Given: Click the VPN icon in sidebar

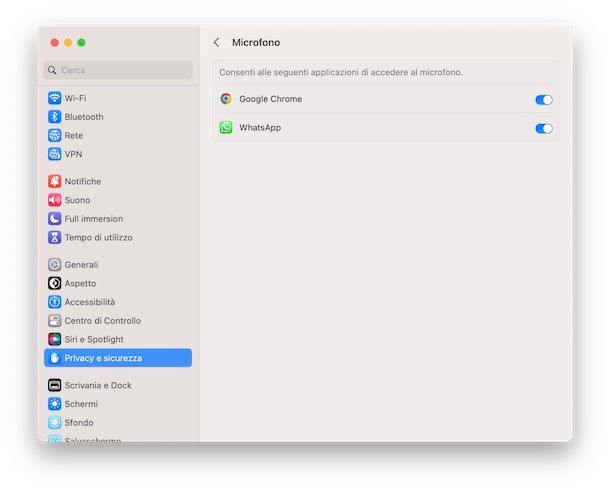Looking at the screenshot, I should click(54, 154).
